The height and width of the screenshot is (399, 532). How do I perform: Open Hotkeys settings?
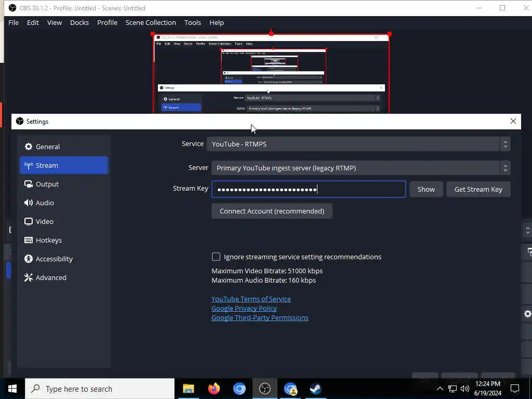64,240
